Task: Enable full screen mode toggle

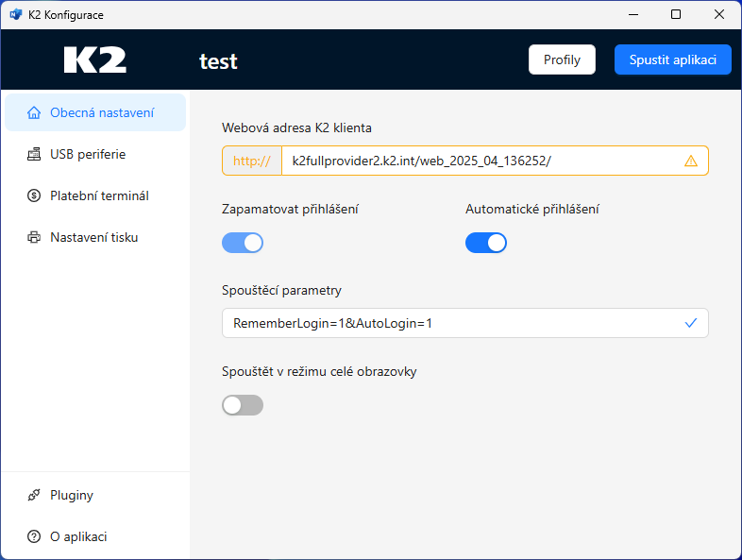Action: 243,405
